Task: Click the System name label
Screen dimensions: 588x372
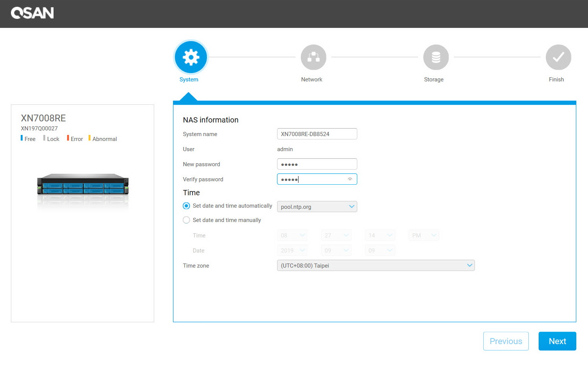Action: pyautogui.click(x=200, y=134)
